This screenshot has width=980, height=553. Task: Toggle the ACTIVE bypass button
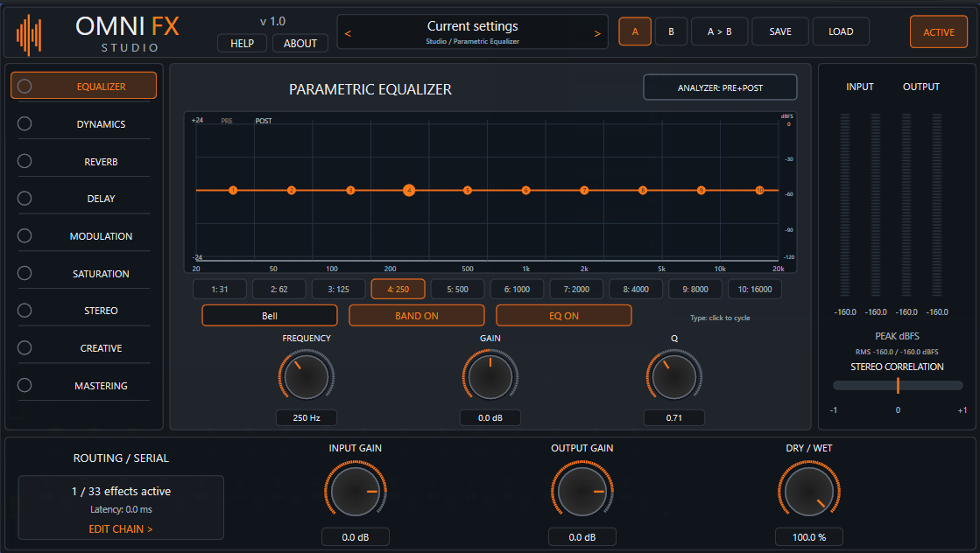point(939,31)
